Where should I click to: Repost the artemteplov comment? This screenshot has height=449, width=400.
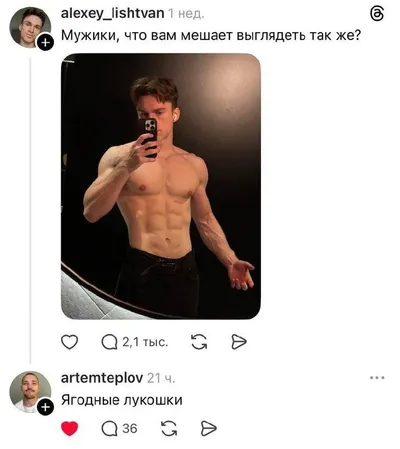[x=169, y=429]
